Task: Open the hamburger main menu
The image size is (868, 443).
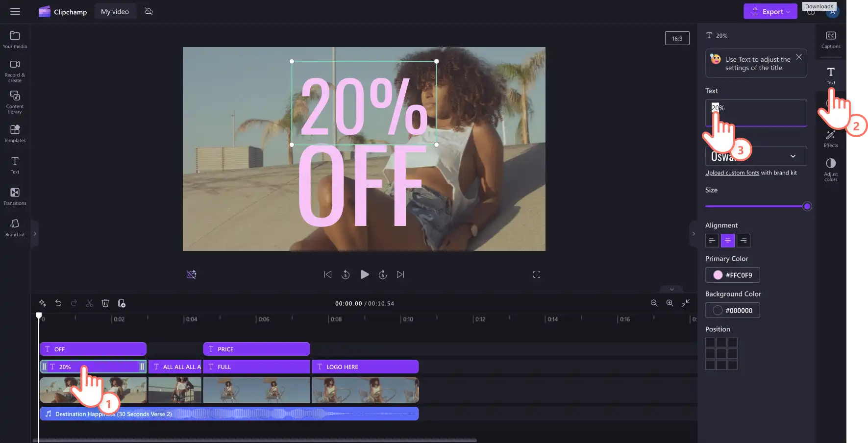Action: tap(15, 11)
